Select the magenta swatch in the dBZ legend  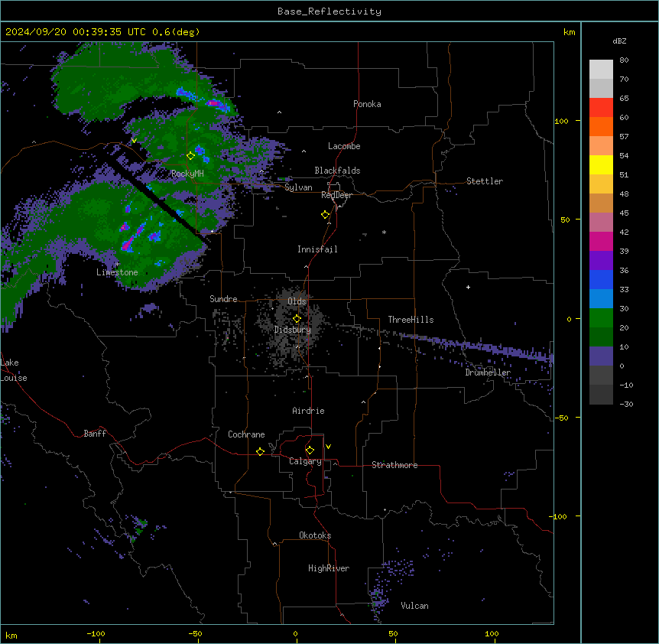coord(601,242)
